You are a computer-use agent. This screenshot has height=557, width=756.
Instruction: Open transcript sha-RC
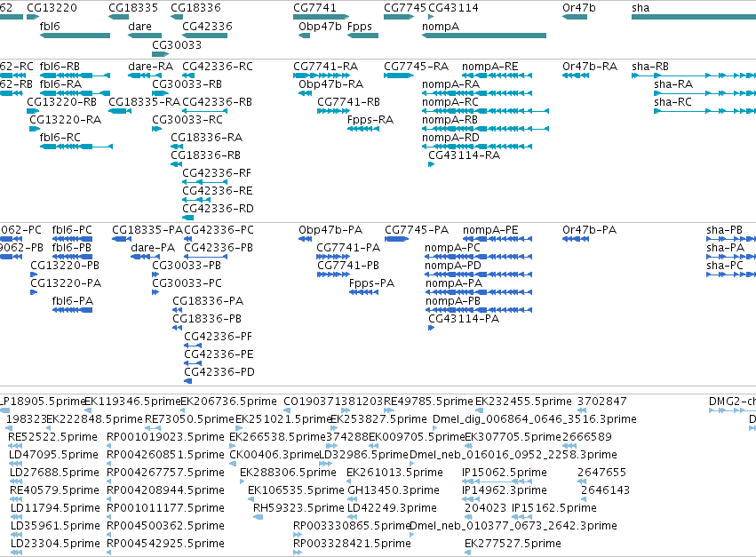pos(672,102)
